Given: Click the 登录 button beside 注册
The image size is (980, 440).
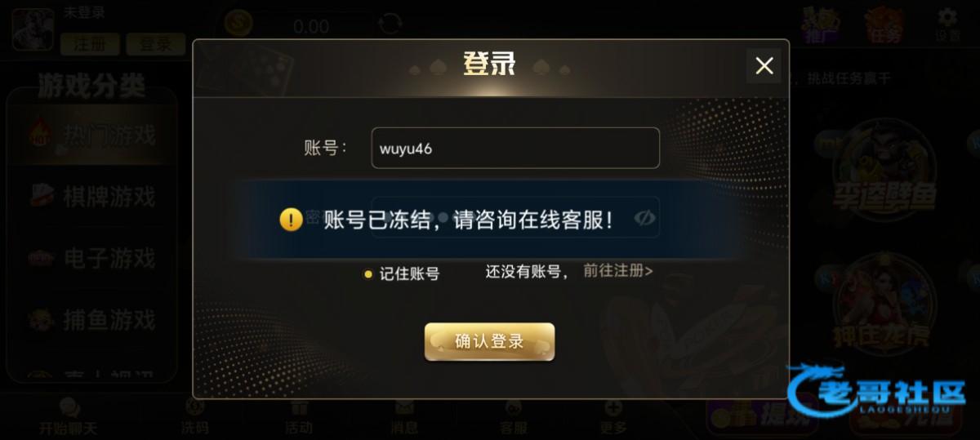Looking at the screenshot, I should coord(155,44).
